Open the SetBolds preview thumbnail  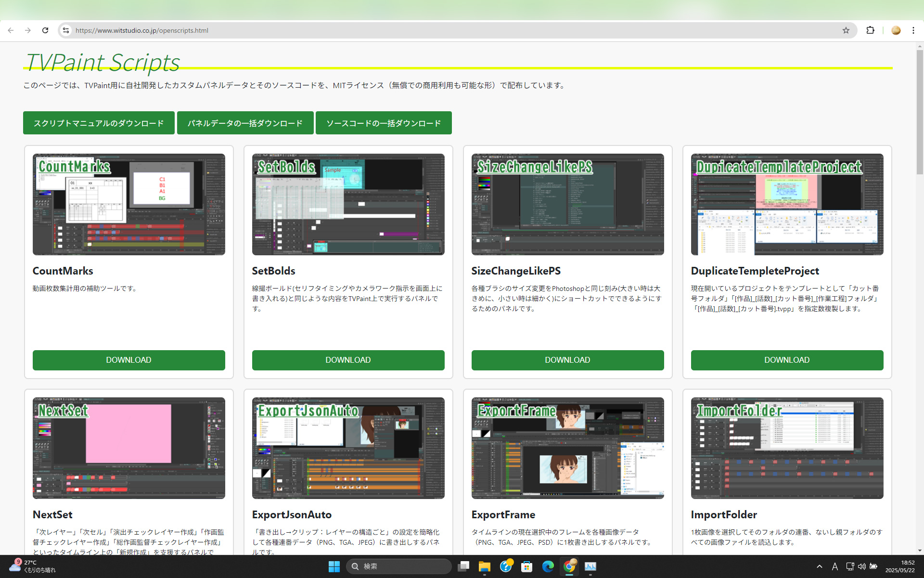348,204
